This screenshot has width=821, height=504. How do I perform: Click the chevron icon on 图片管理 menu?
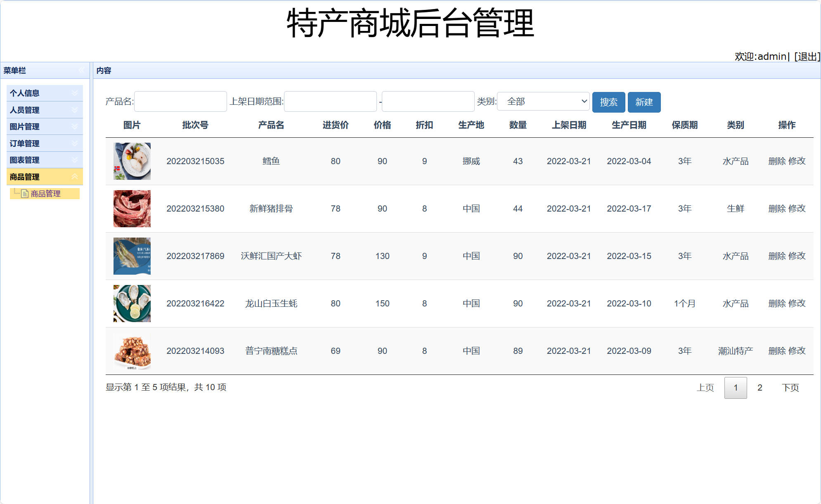point(75,127)
